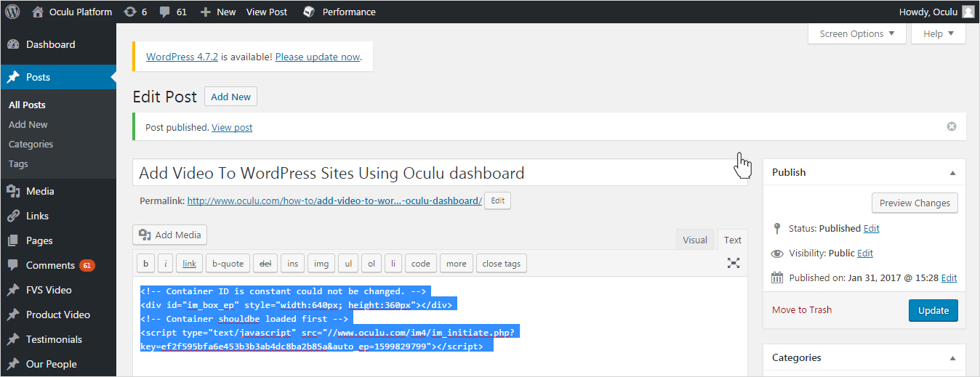Visit Oculu Platform site home

[73, 12]
